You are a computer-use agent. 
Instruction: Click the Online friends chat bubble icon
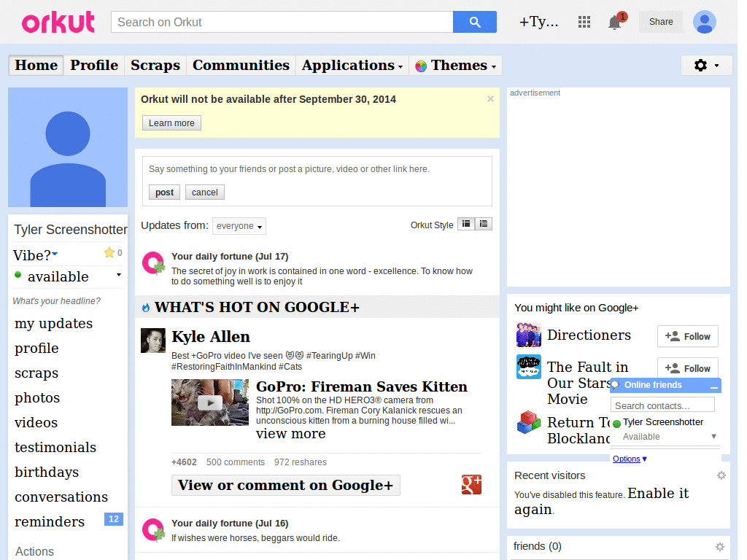click(616, 385)
